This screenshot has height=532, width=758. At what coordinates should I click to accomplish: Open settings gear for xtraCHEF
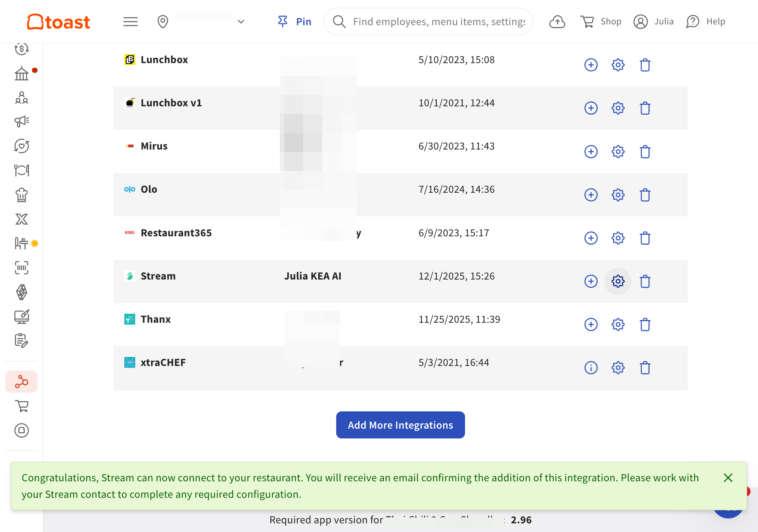(618, 368)
